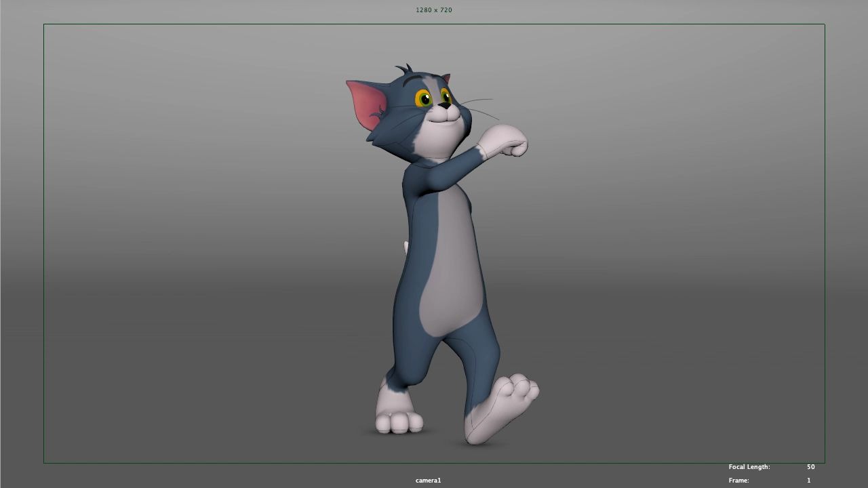Screen dimensions: 868x488
Task: Click the frame number value 1
Action: coord(808,481)
